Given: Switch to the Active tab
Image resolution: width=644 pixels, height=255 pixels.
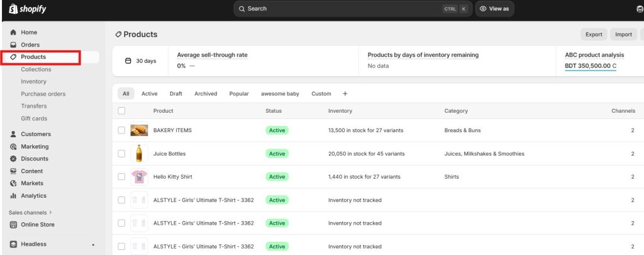Looking at the screenshot, I should [x=150, y=94].
